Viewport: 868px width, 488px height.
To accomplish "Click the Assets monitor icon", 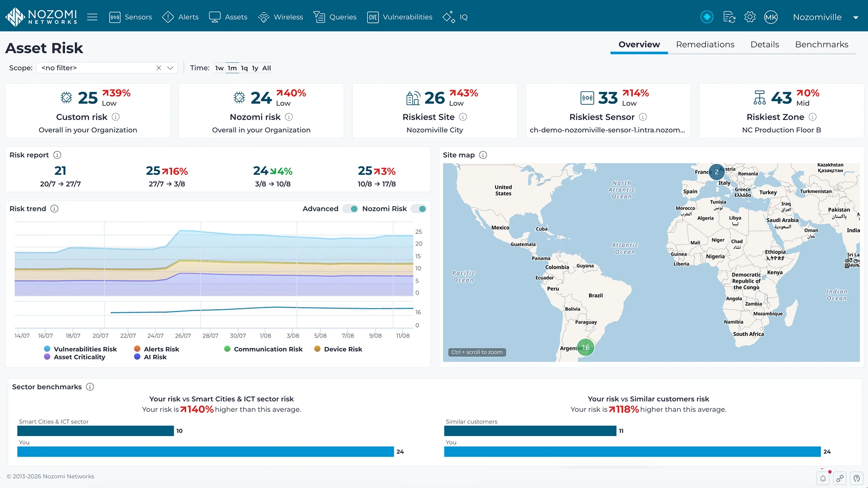I will 215,17.
